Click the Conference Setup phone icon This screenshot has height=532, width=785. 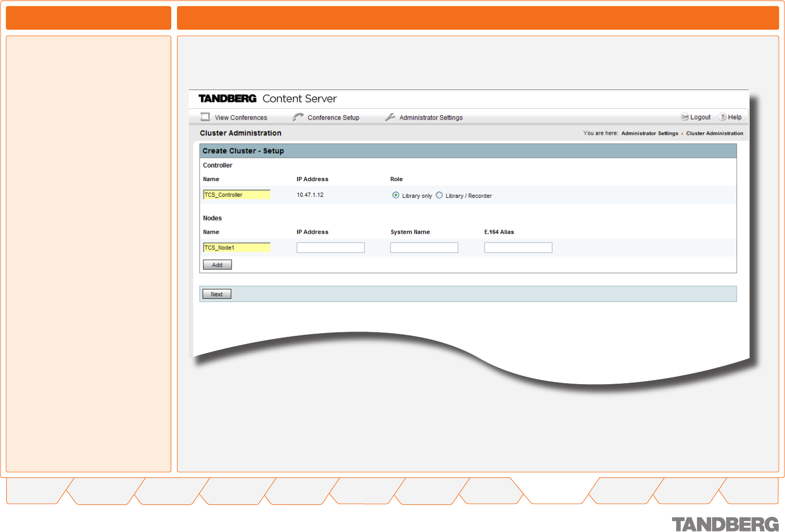[x=298, y=117]
